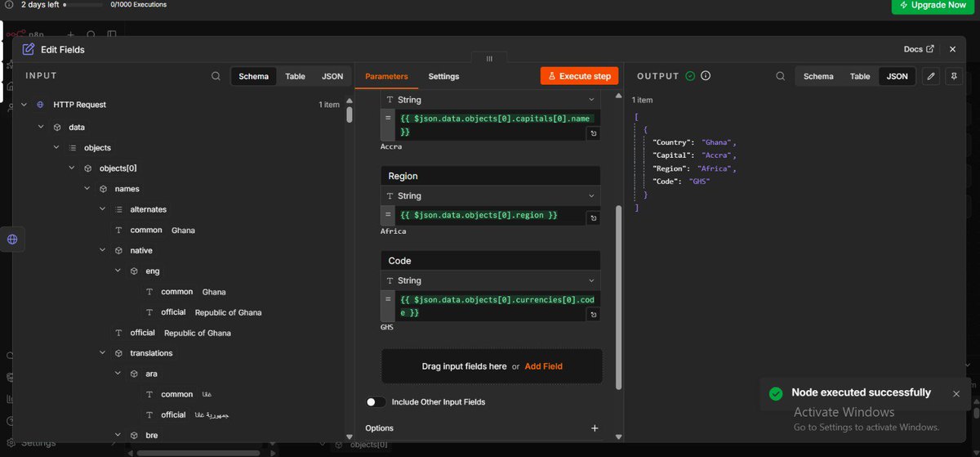
Task: Click the cube icon beside objects[0]
Action: [x=87, y=168]
